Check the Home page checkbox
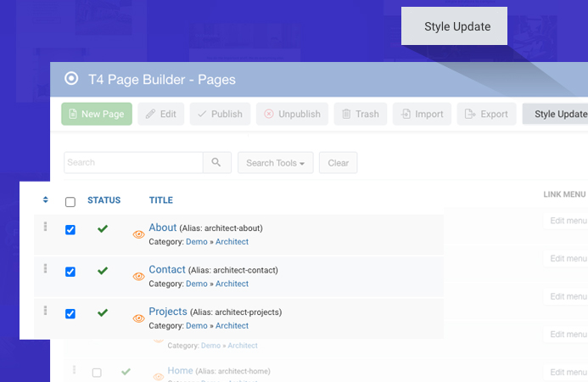 pyautogui.click(x=97, y=373)
